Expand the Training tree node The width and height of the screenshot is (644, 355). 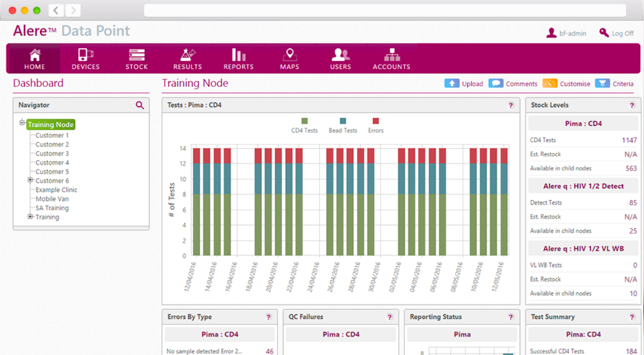click(29, 217)
